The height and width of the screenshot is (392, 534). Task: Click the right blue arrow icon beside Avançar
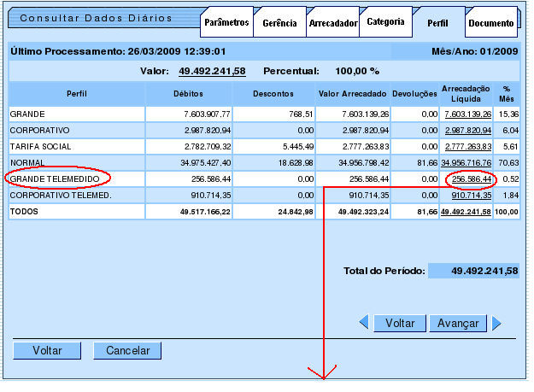coord(496,323)
